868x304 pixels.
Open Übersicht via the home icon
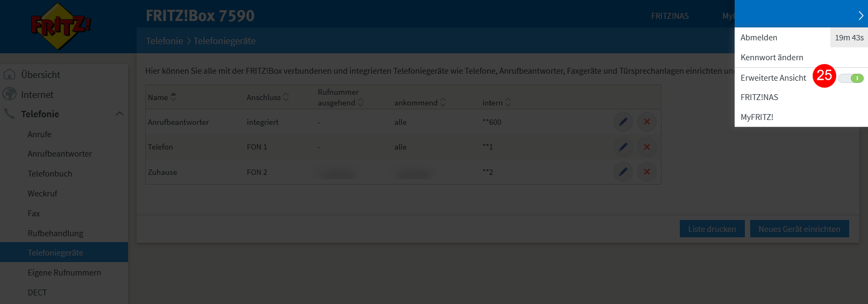point(9,74)
